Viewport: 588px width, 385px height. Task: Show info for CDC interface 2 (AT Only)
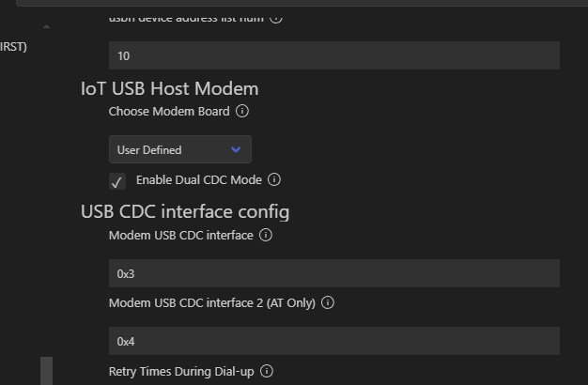coord(328,303)
